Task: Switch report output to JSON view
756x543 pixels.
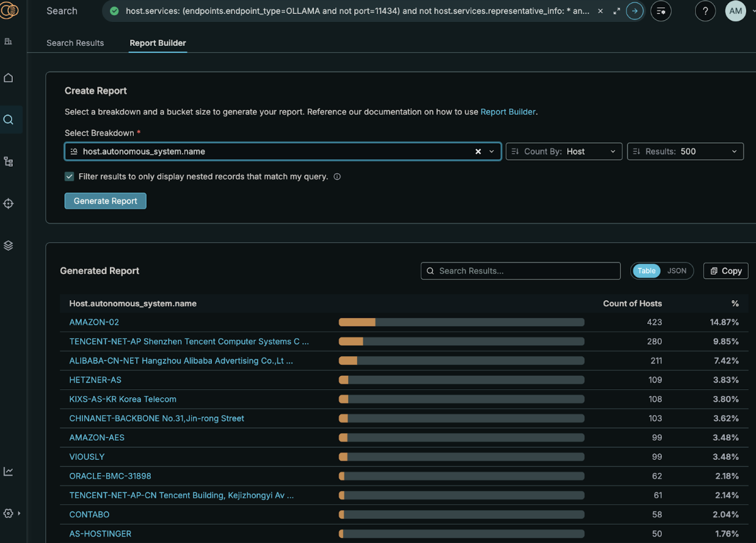Action: (x=677, y=270)
